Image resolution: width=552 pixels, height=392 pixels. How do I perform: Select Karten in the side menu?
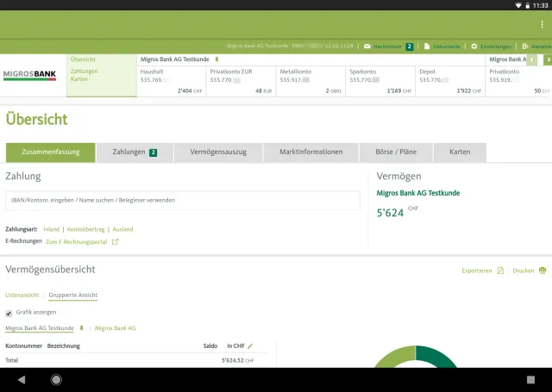point(78,79)
